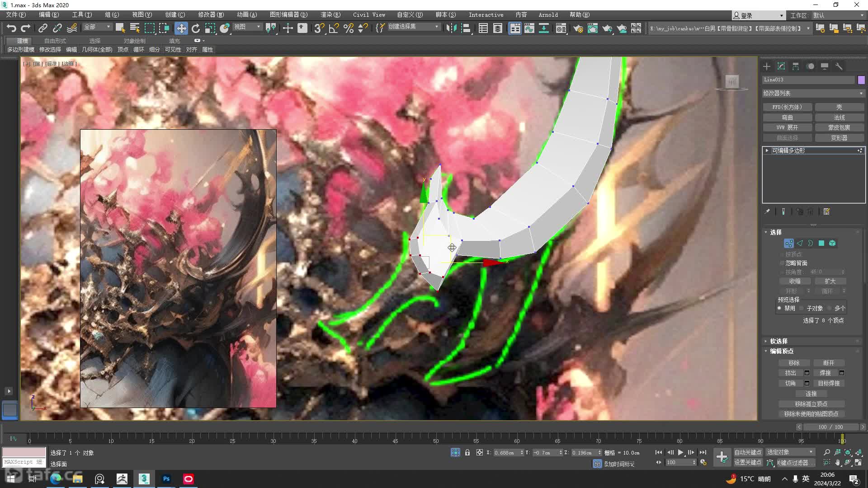The height and width of the screenshot is (488, 868).
Task: Open the 修改器(M) menu
Action: (x=211, y=15)
